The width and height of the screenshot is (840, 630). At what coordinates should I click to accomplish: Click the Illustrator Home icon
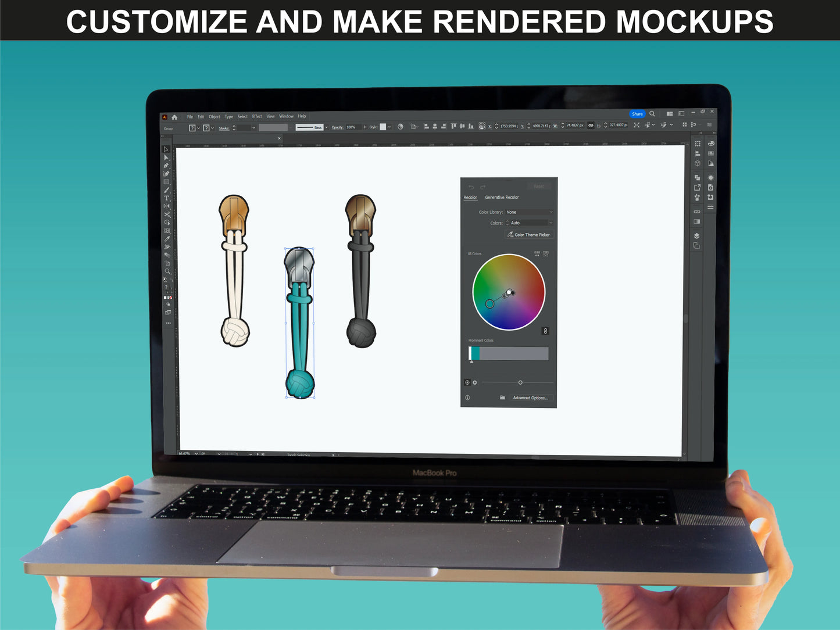[174, 117]
